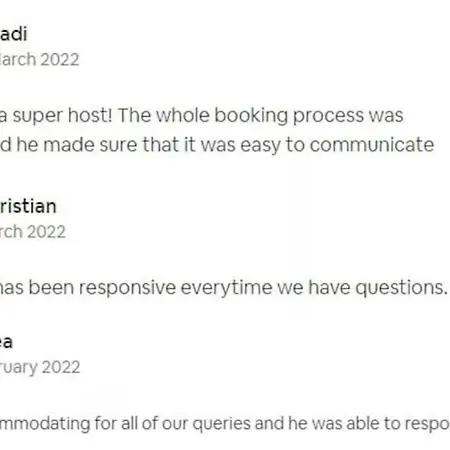Open the reviewer profile name ending in "adi"
450x450 pixels.
(x=13, y=34)
